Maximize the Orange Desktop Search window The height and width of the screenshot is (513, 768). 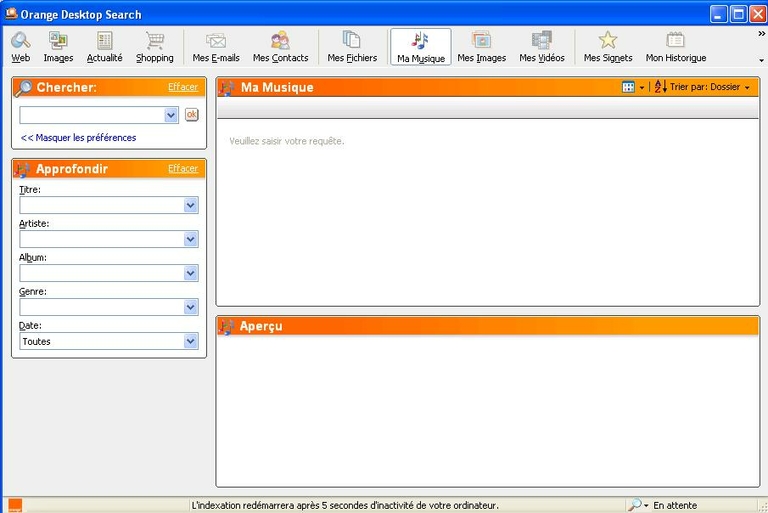(x=738, y=14)
